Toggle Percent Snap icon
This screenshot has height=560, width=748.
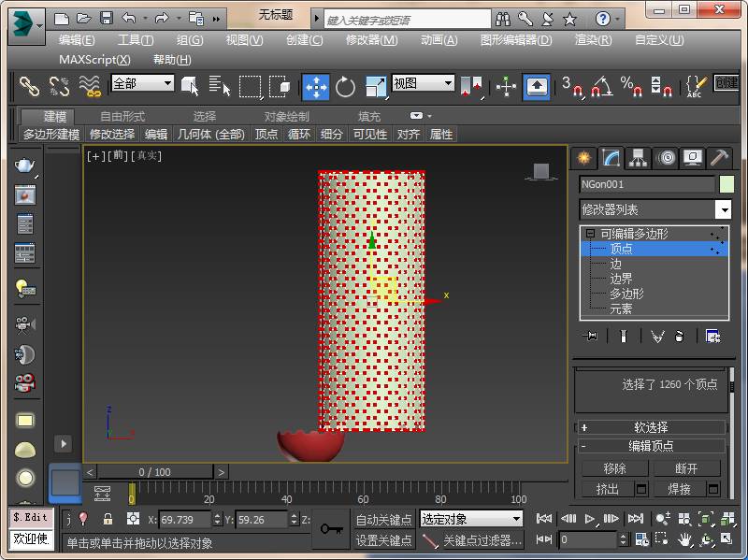632,87
